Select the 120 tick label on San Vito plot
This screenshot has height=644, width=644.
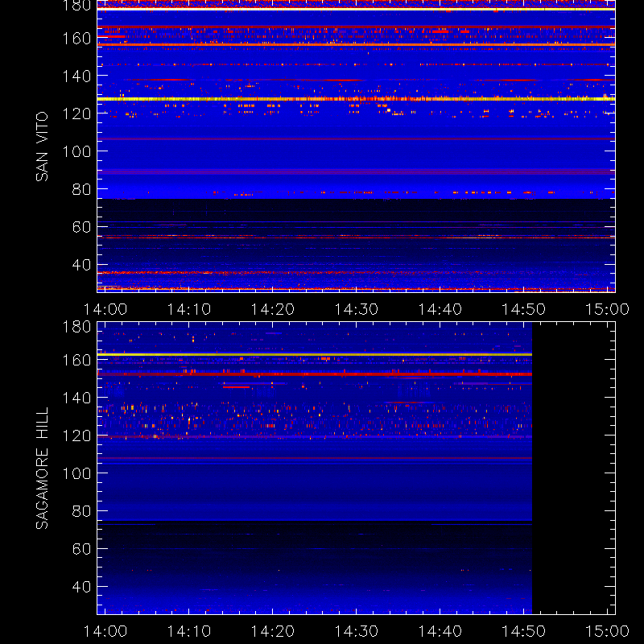tap(76, 114)
